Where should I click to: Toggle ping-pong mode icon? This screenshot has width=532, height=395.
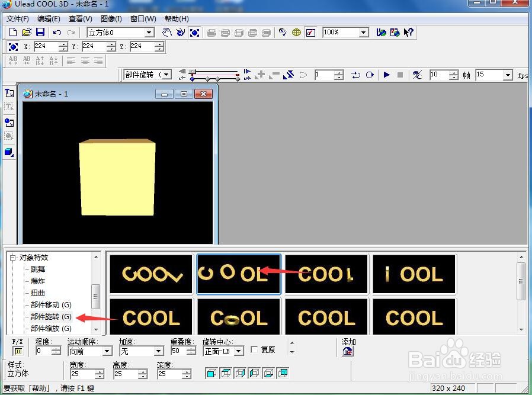click(355, 75)
